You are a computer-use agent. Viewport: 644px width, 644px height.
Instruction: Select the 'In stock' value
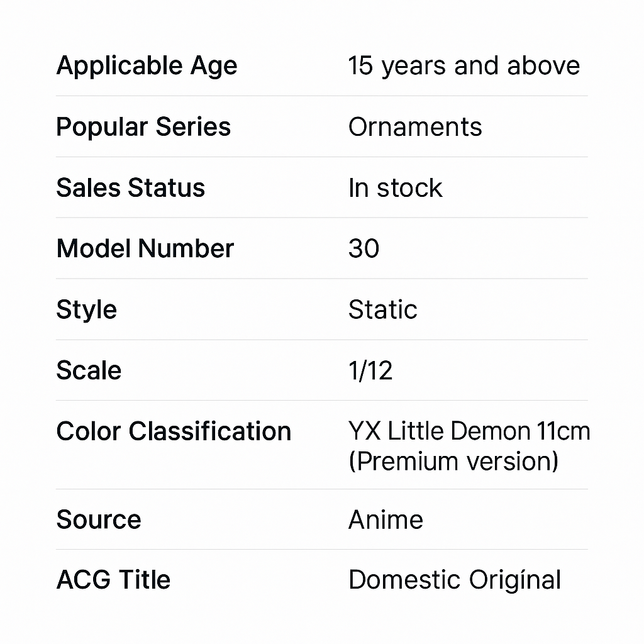pos(395,188)
